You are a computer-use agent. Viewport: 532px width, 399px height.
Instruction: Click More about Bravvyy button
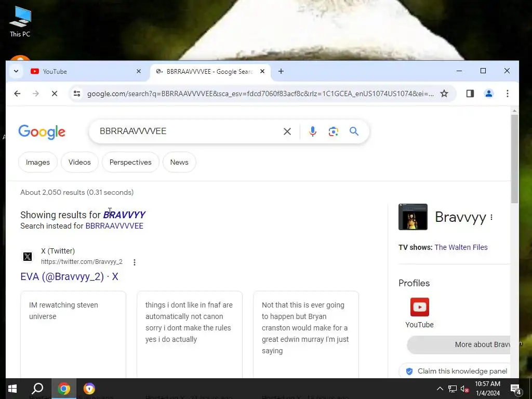[x=458, y=345]
